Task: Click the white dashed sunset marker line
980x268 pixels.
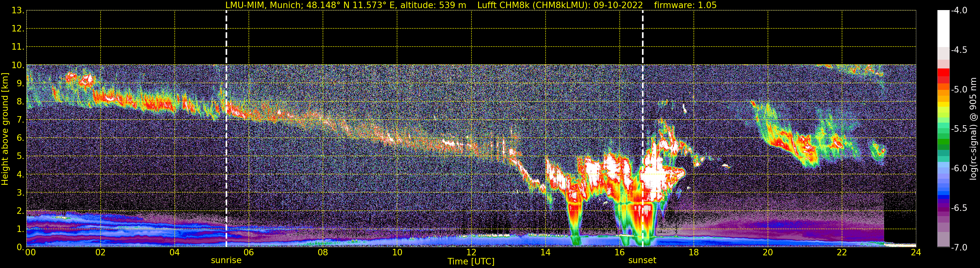Action: point(643,129)
